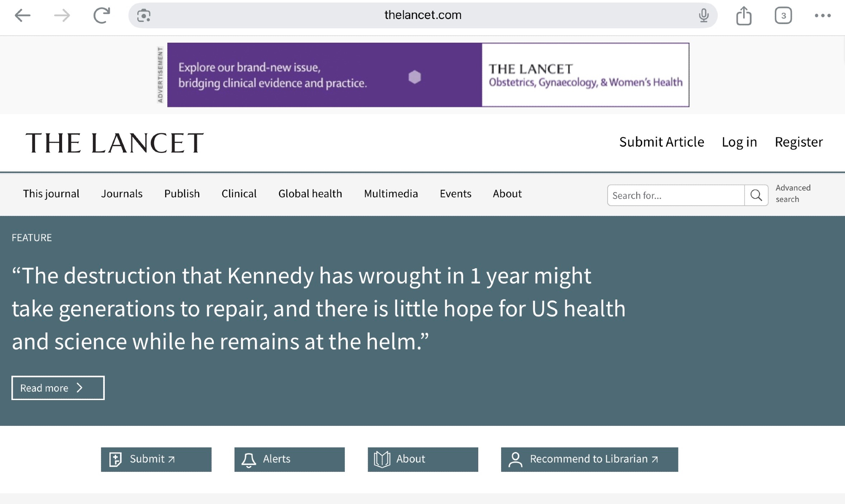Show the open tabs switcher
845x504 pixels.
[x=783, y=16]
